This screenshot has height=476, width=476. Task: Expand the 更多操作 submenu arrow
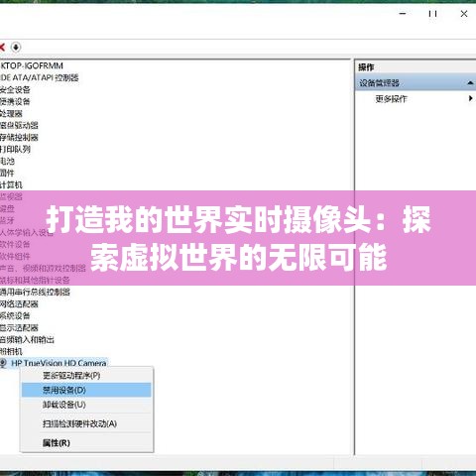(x=470, y=98)
